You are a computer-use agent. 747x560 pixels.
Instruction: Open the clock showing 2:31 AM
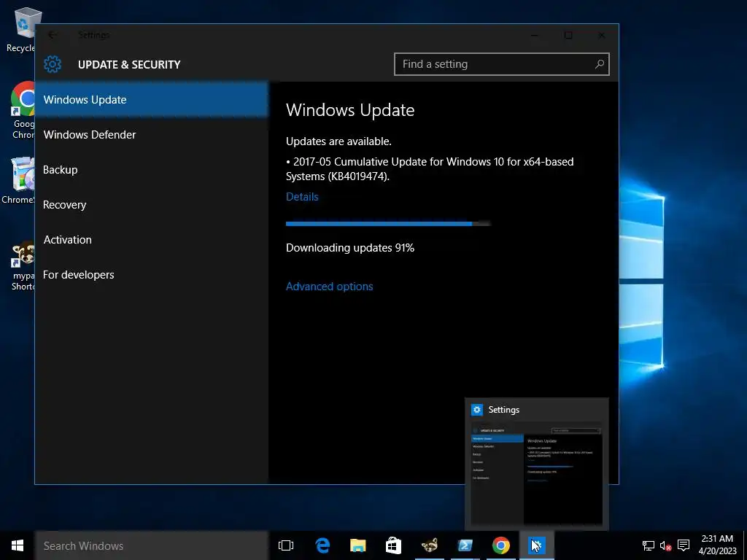click(717, 545)
